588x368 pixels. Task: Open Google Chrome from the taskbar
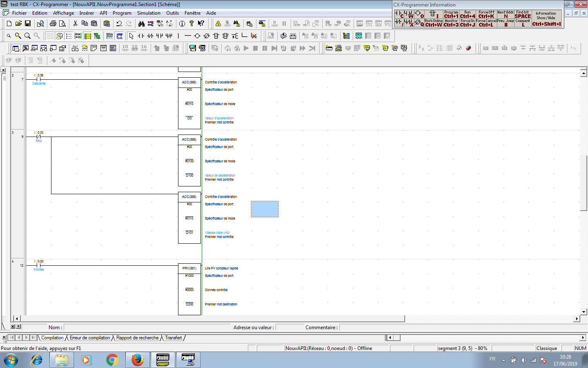click(x=112, y=360)
